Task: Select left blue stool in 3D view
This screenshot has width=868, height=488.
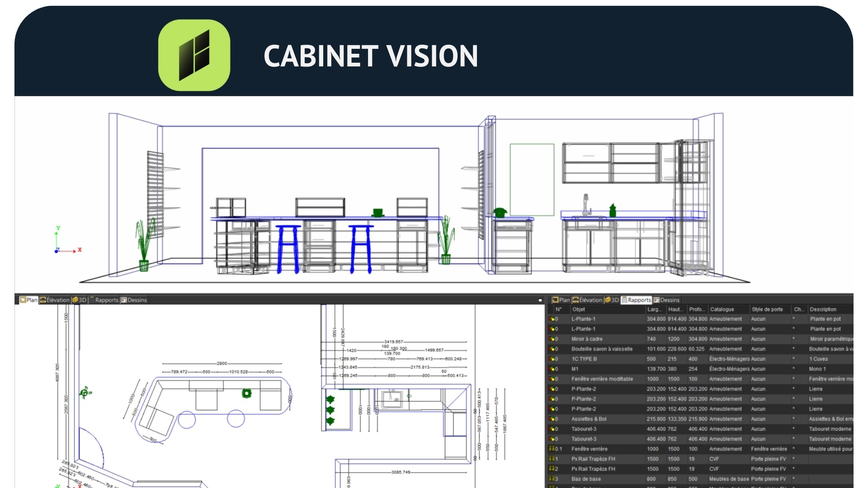Action: [288, 249]
